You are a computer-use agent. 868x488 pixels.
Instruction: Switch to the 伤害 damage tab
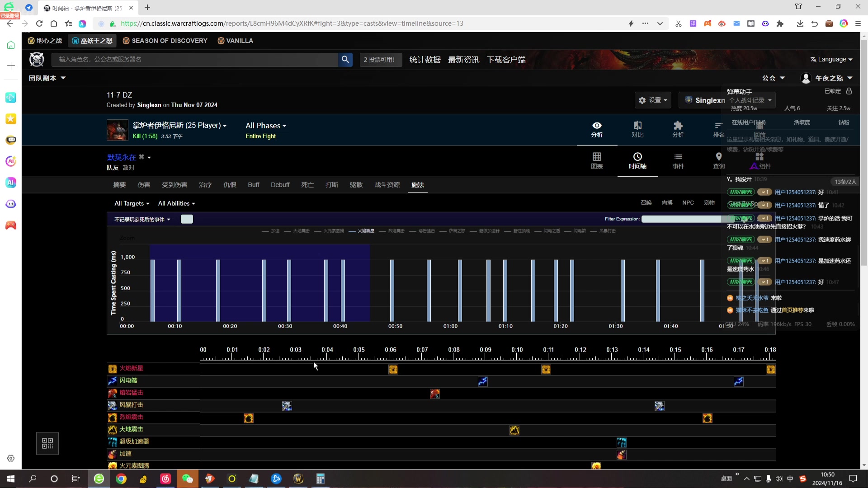click(x=144, y=185)
